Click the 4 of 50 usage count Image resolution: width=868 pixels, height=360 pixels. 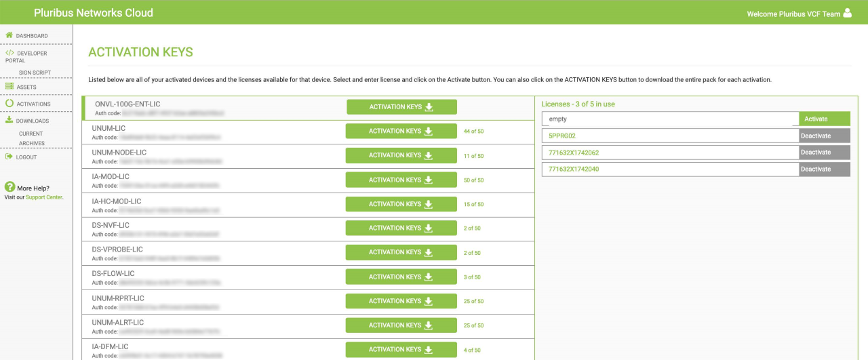pyautogui.click(x=472, y=350)
